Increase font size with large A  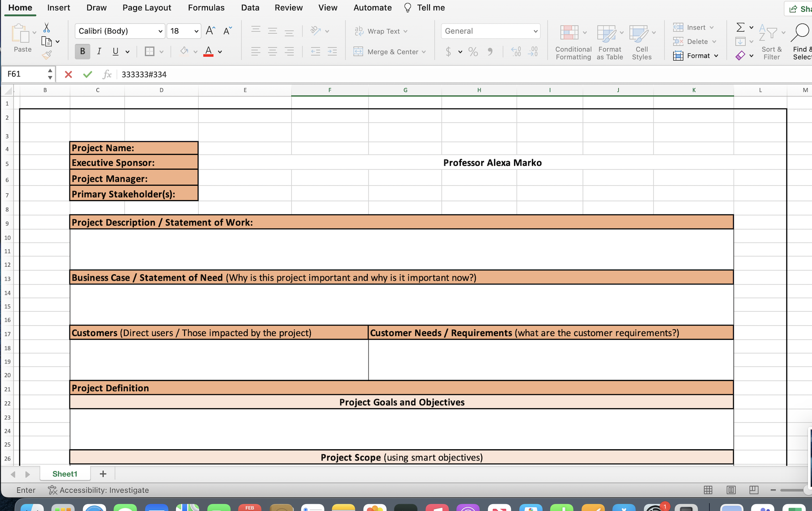tap(210, 31)
